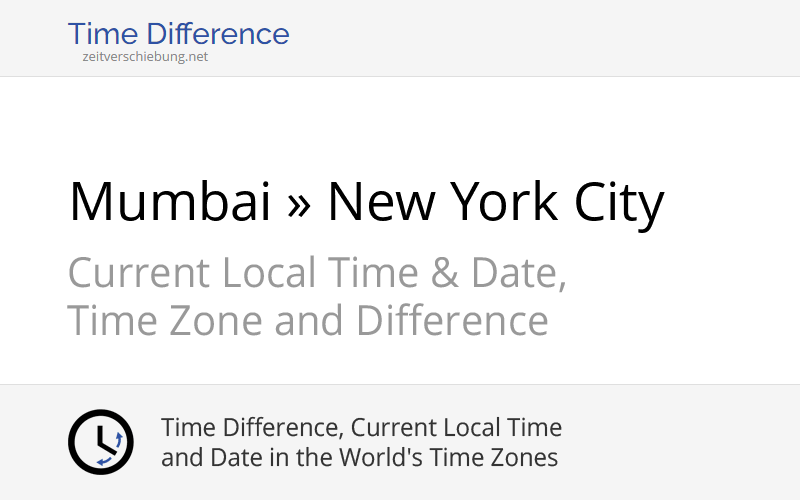The image size is (800, 500).
Task: Click the footer text starting with Time Difference,
Action: pyautogui.click(x=251, y=428)
